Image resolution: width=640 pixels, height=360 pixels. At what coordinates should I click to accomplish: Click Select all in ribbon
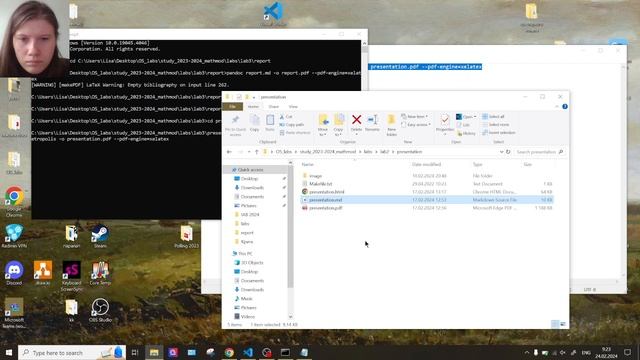pos(493,117)
